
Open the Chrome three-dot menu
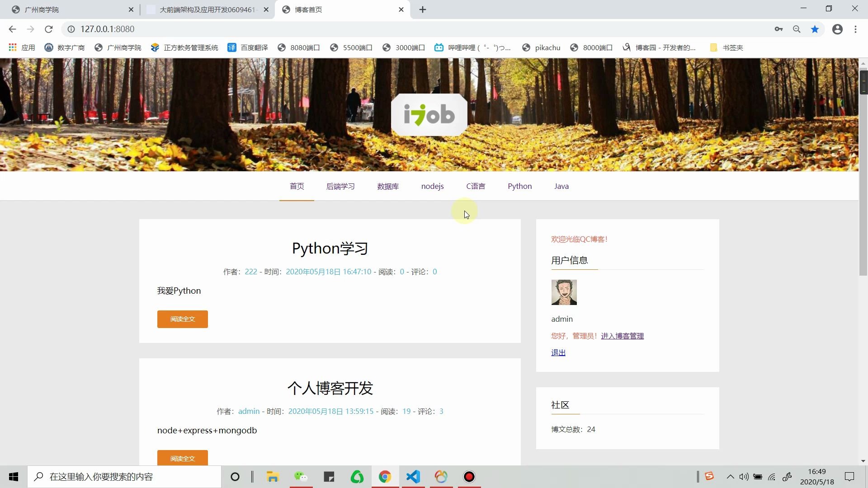pyautogui.click(x=855, y=29)
